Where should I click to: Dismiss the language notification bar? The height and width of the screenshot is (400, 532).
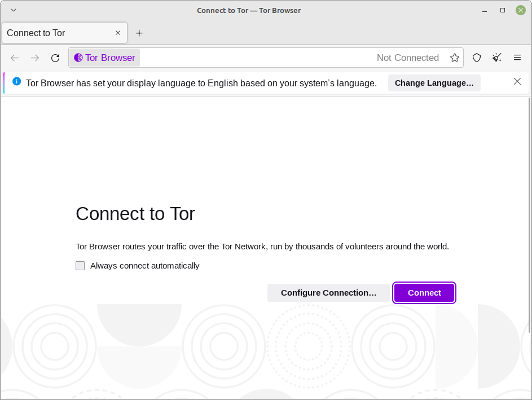(x=517, y=81)
